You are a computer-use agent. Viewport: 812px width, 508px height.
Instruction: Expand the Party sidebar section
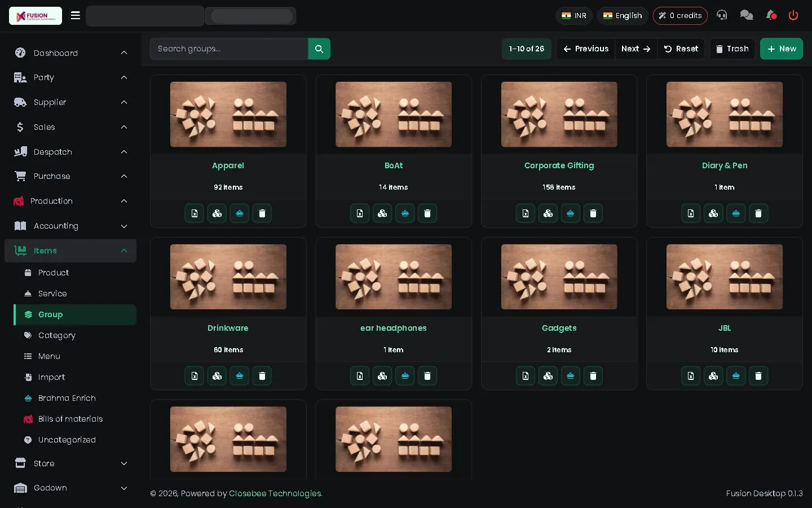coord(70,77)
